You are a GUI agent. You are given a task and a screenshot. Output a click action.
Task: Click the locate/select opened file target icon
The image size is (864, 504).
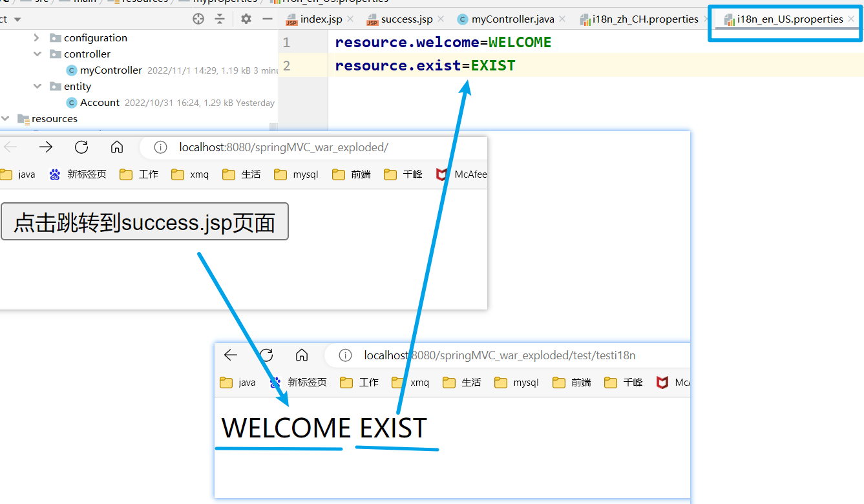click(x=198, y=19)
